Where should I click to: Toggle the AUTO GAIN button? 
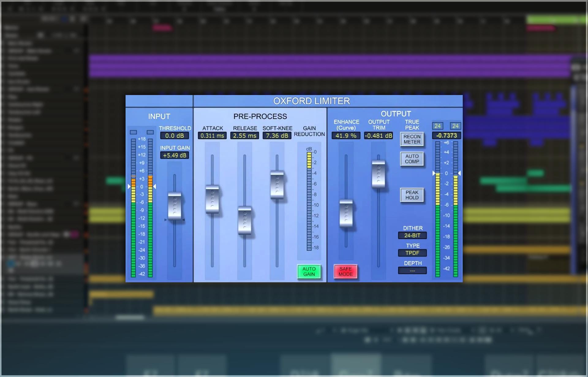coord(309,272)
